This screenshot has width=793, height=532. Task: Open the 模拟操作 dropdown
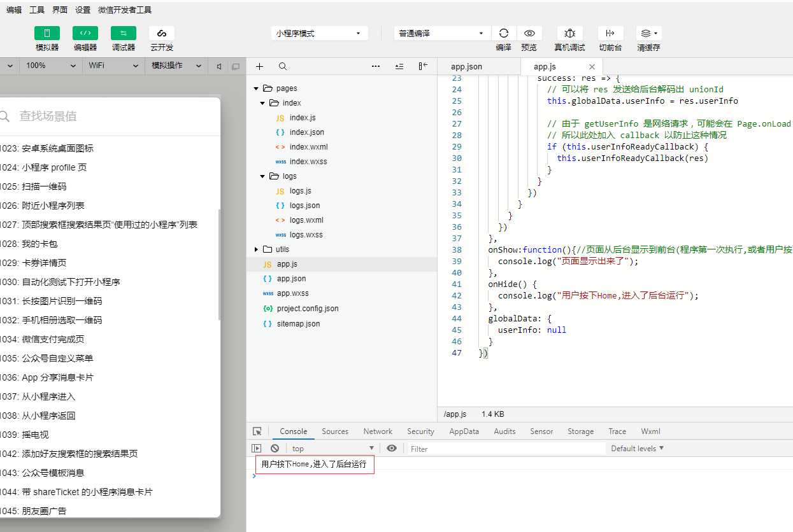pyautogui.click(x=176, y=66)
